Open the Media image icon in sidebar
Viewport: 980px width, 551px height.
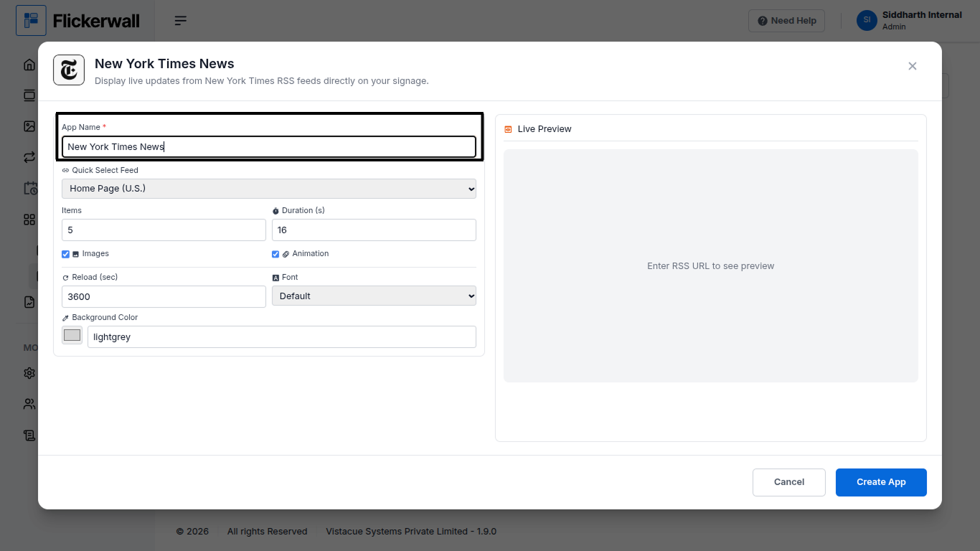29,126
